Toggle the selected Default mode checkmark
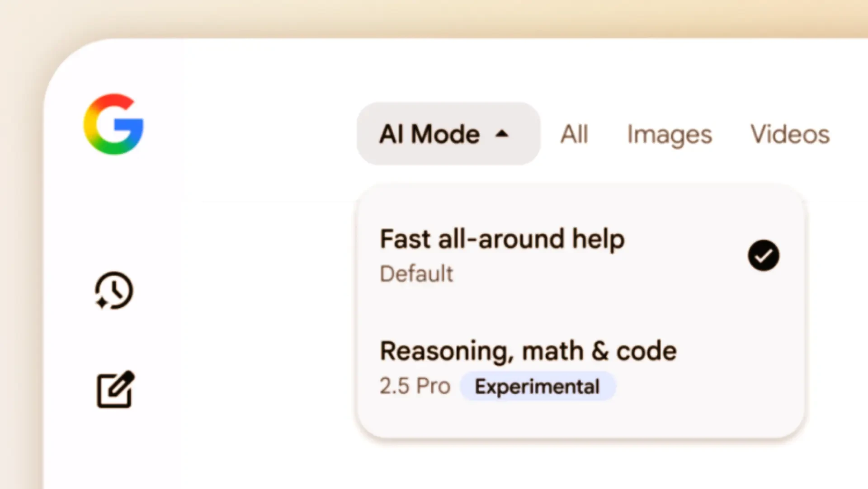The width and height of the screenshot is (868, 489). pos(763,255)
